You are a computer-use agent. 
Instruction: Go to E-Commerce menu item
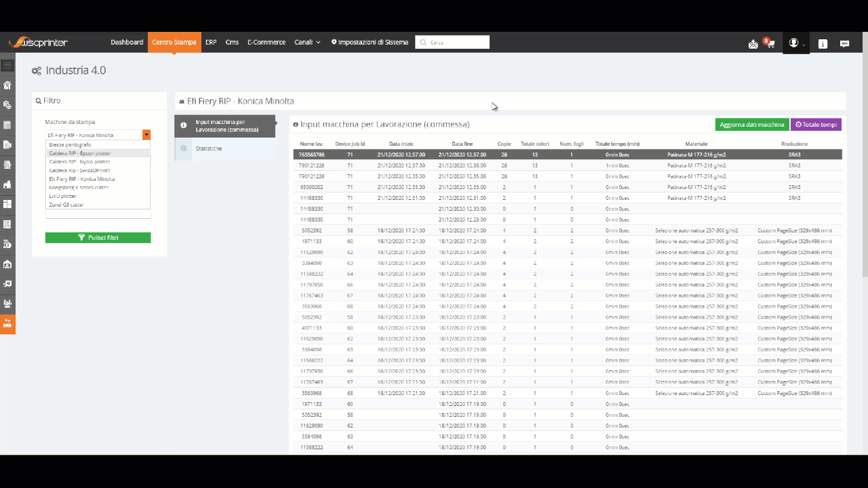tap(267, 42)
